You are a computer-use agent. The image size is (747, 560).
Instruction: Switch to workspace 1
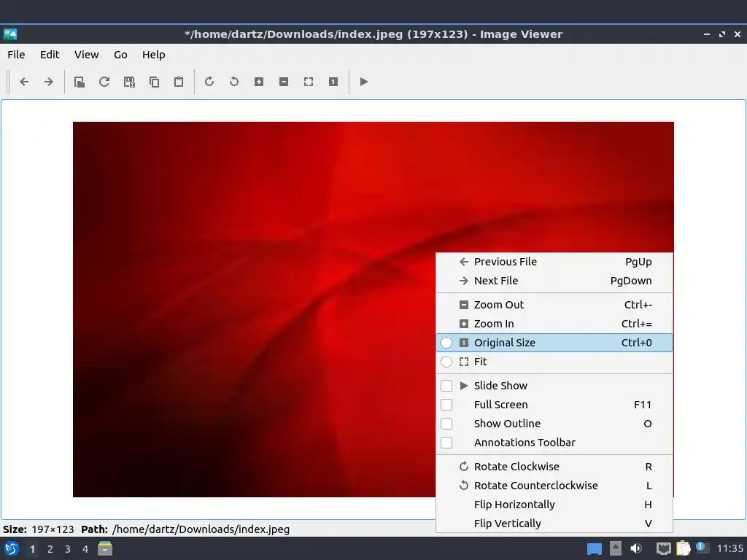[x=32, y=549]
